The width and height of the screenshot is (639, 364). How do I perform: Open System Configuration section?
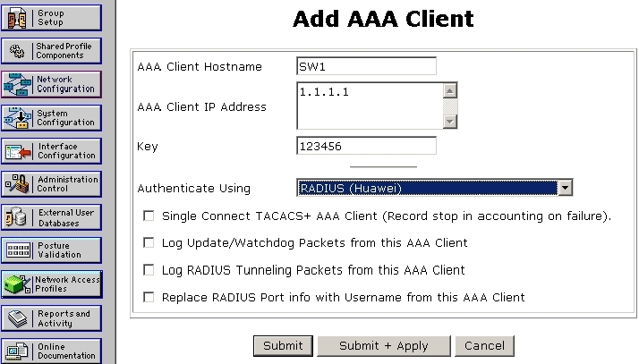click(x=51, y=118)
